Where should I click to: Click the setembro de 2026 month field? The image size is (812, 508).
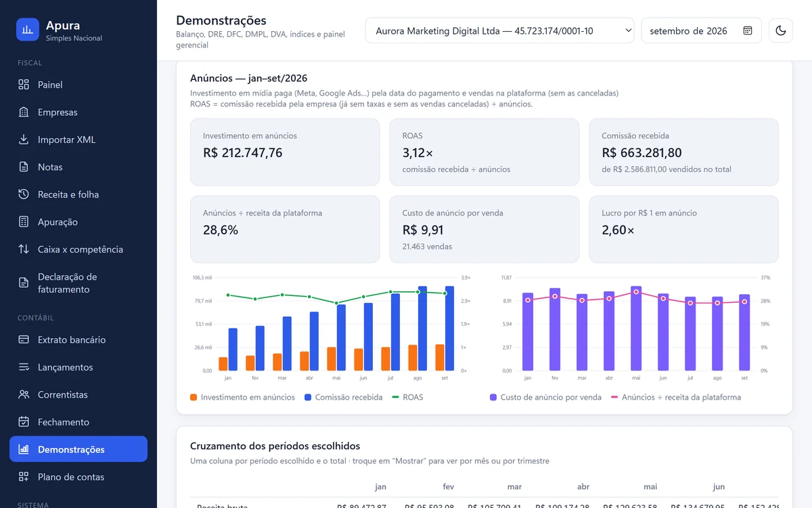coord(701,30)
